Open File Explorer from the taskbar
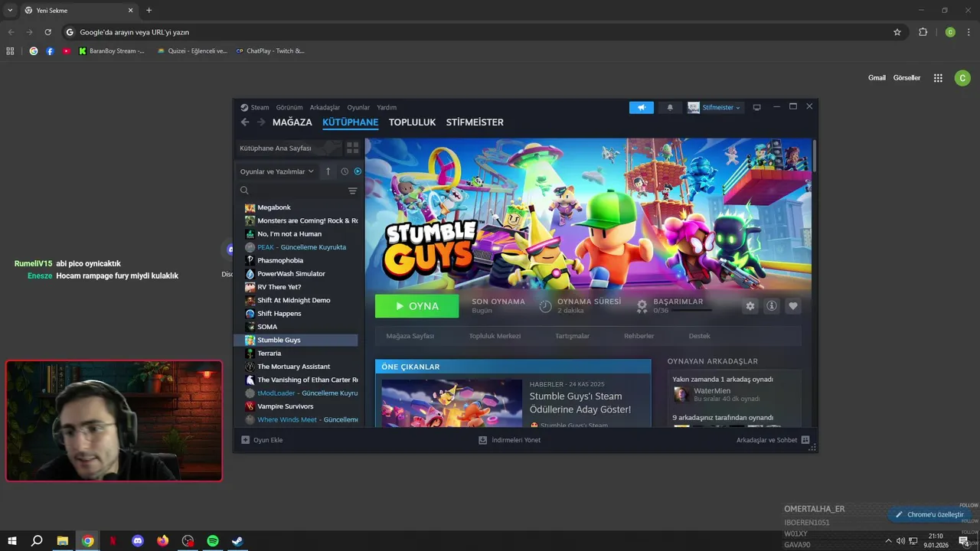The image size is (980, 551). 63,541
